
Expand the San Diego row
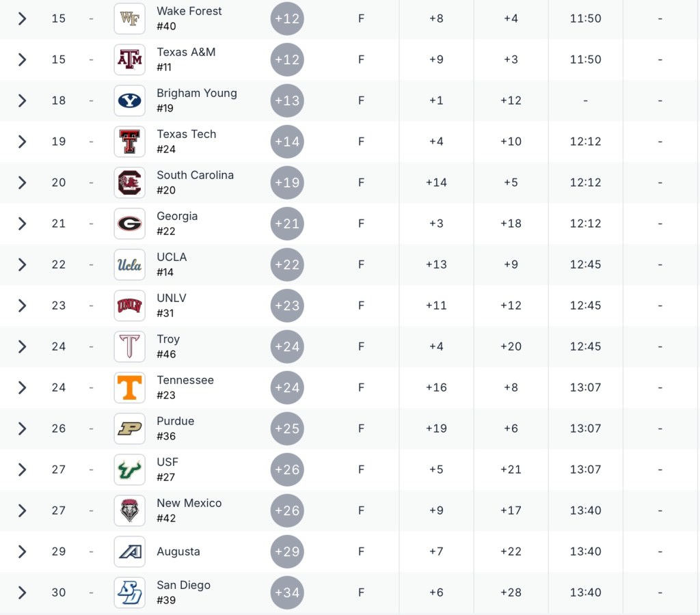click(22, 592)
